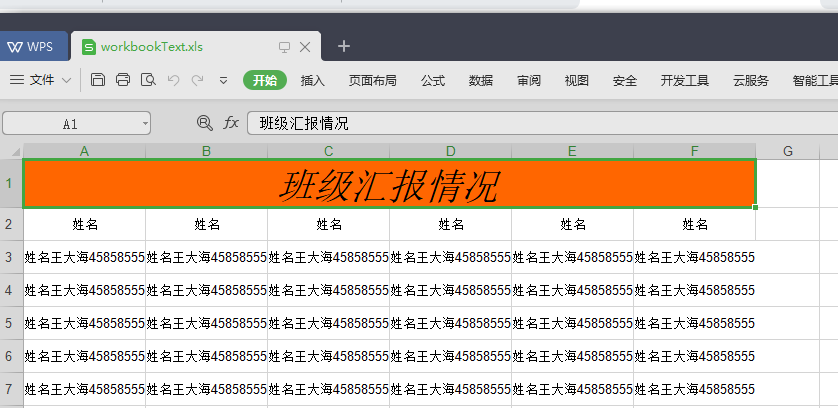Select column F header
Screen dimensions: 838x408
tap(695, 151)
